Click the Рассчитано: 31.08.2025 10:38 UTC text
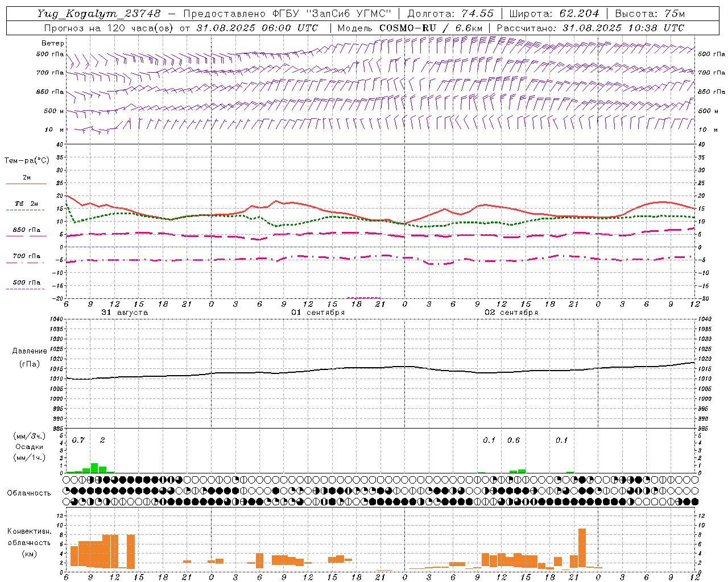728x582 pixels. [x=590, y=28]
